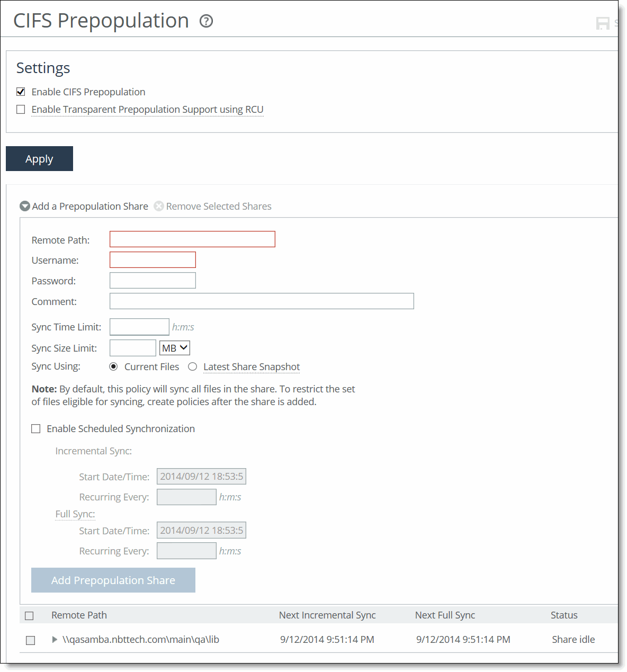Click the Sync Time Limit field
The image size is (627, 672).
click(139, 327)
